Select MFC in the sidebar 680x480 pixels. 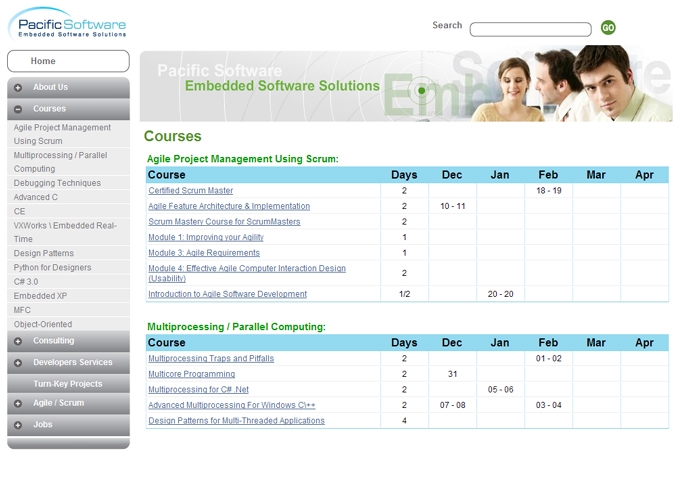68,310
